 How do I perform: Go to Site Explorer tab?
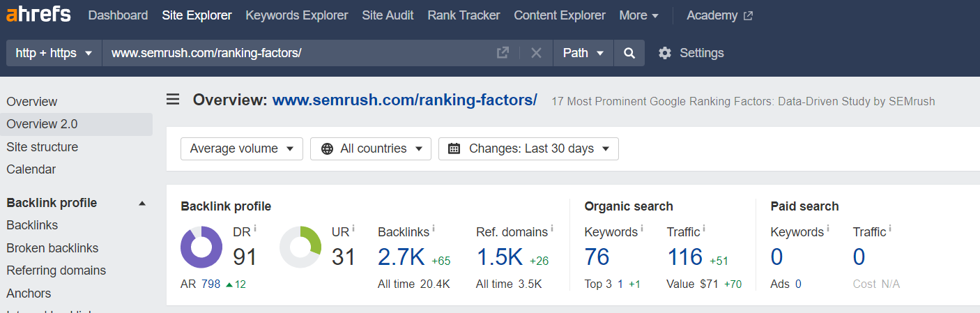[x=197, y=15]
